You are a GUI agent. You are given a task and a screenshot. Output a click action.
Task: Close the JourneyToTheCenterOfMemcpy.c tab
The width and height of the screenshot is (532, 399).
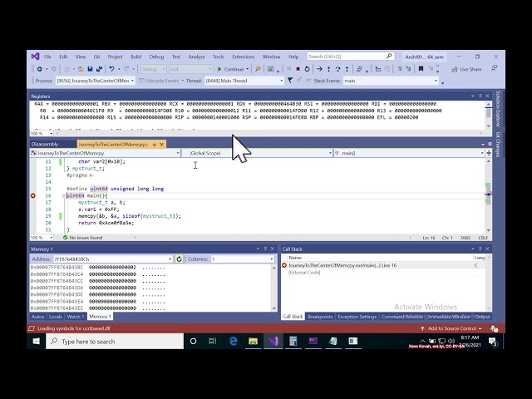162,145
